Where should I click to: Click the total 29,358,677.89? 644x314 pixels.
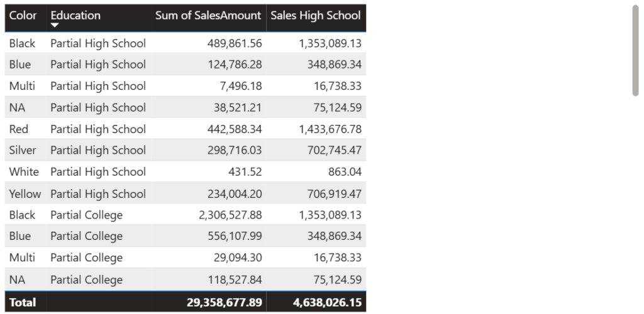[x=225, y=303]
